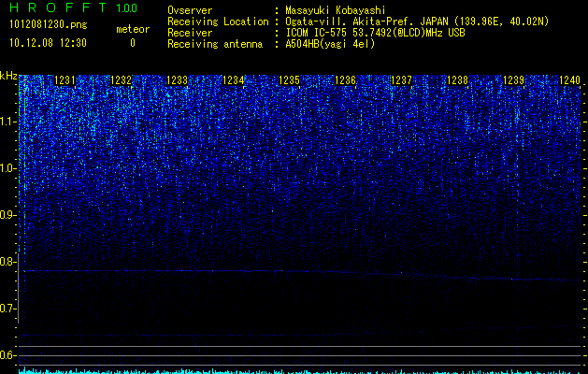The image size is (588, 374).
Task: Click the 1233 time marker
Action: click(x=177, y=79)
